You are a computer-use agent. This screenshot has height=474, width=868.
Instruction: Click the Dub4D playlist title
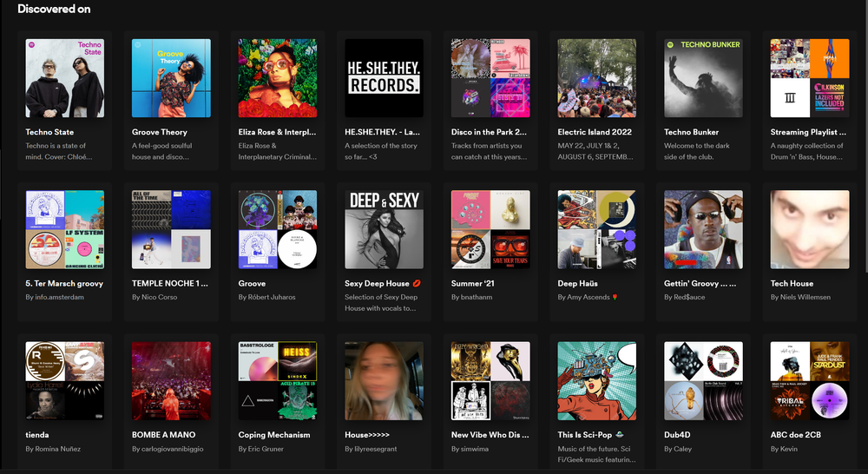click(x=677, y=435)
